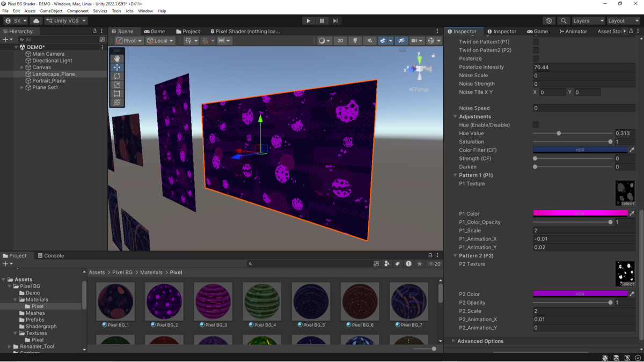Toggle Twirl on Pattern1 (P1) checkbox
644x362 pixels.
coord(536,42)
